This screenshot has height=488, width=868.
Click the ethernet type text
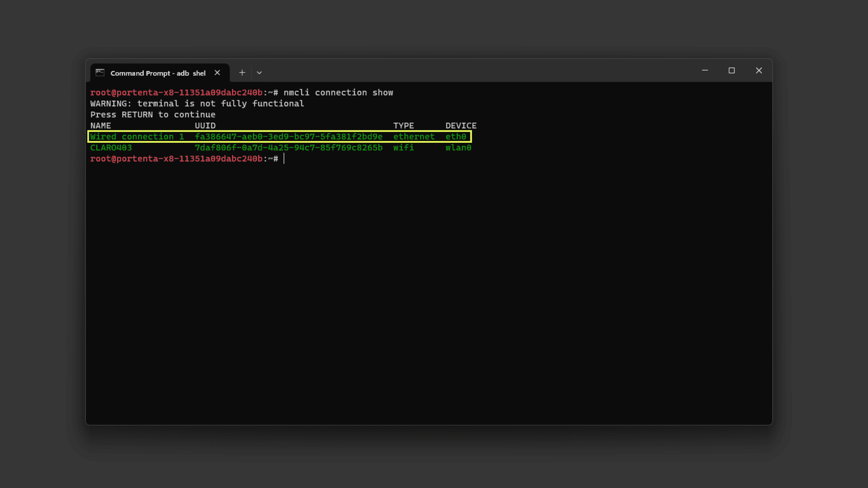414,137
